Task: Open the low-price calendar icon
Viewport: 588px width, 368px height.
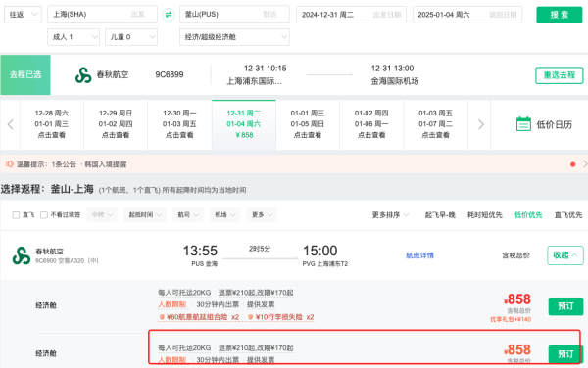Action: point(523,124)
